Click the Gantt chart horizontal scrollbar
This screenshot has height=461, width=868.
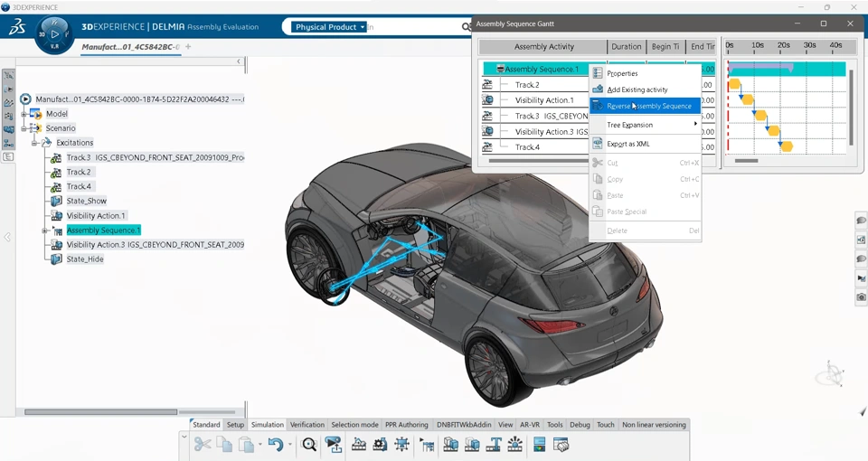pyautogui.click(x=746, y=161)
